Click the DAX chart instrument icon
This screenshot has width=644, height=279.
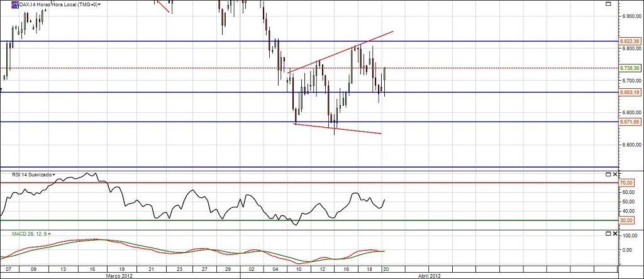click(14, 4)
